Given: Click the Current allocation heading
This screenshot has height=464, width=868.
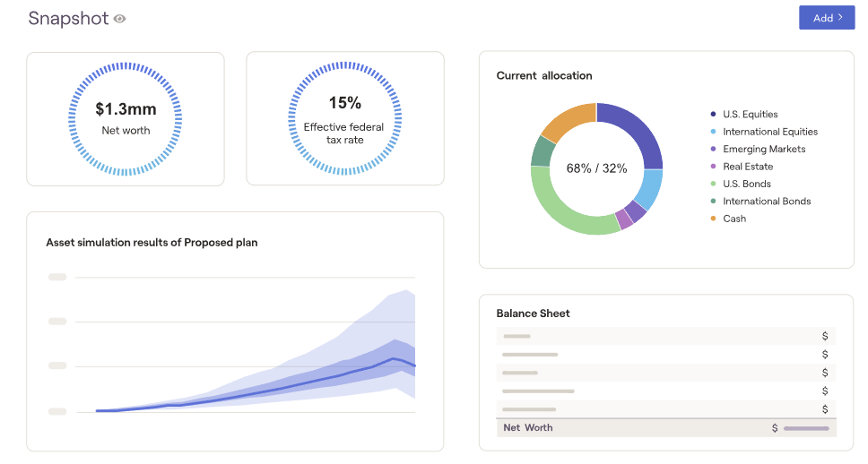Looking at the screenshot, I should pyautogui.click(x=544, y=76).
